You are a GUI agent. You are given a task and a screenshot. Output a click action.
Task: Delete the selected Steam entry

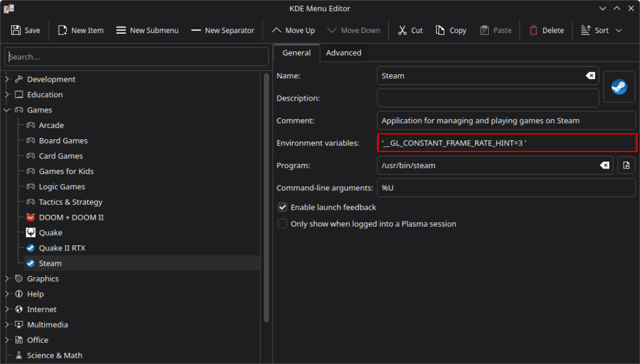tap(546, 30)
